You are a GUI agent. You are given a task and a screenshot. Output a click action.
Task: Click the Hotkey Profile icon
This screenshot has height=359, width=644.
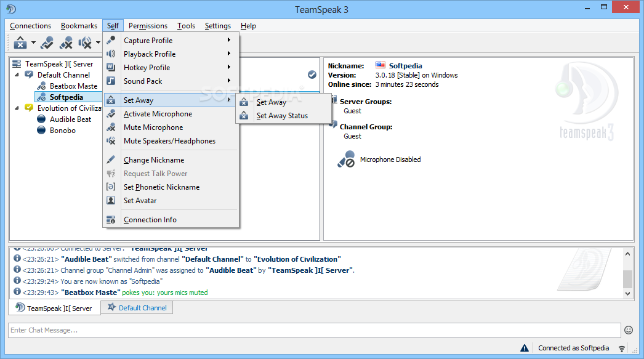[x=111, y=67]
